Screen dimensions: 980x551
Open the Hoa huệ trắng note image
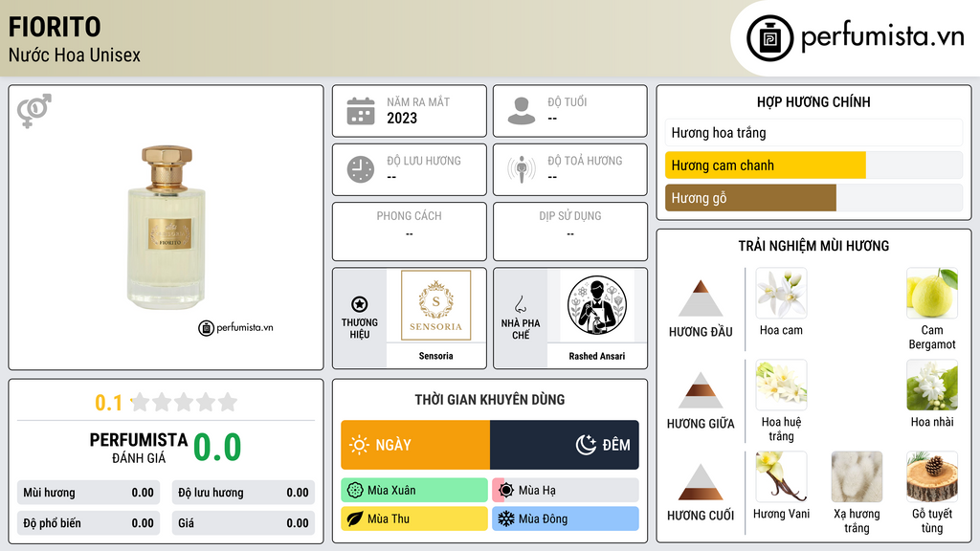point(781,385)
